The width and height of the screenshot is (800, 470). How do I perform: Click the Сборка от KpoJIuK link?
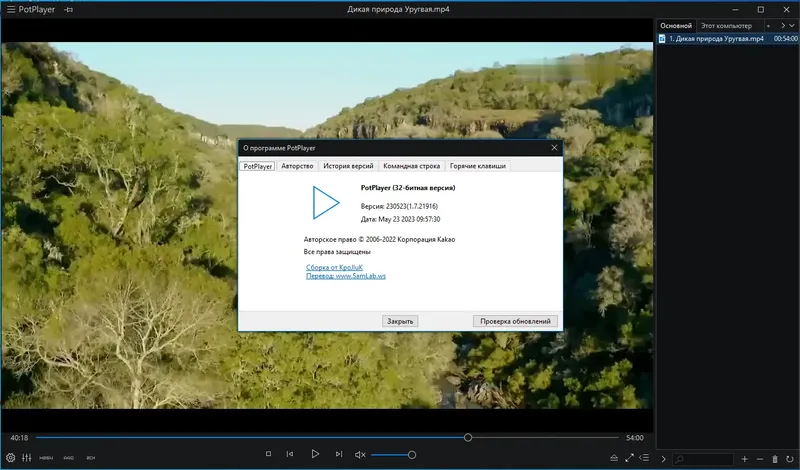point(334,267)
